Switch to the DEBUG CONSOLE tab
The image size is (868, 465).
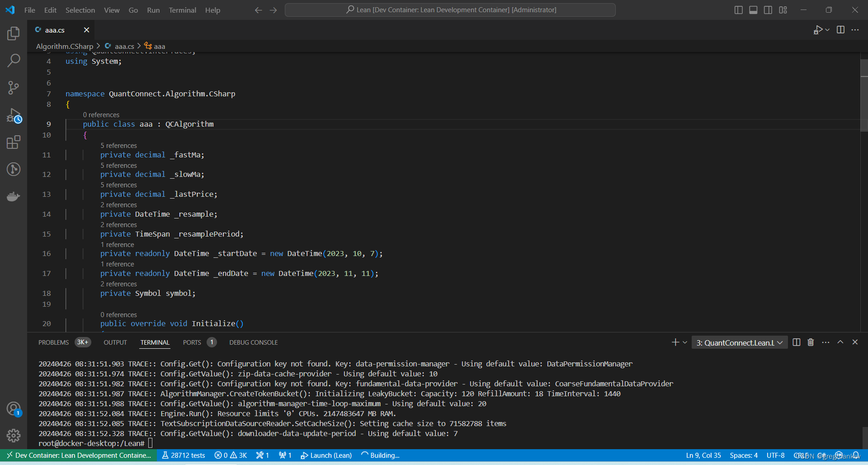coord(254,342)
